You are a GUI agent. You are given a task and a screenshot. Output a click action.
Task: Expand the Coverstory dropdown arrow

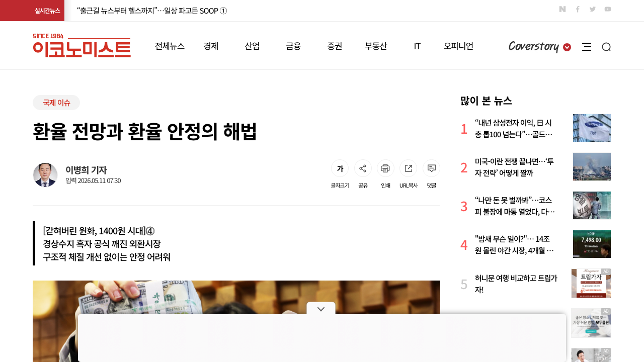(x=567, y=47)
